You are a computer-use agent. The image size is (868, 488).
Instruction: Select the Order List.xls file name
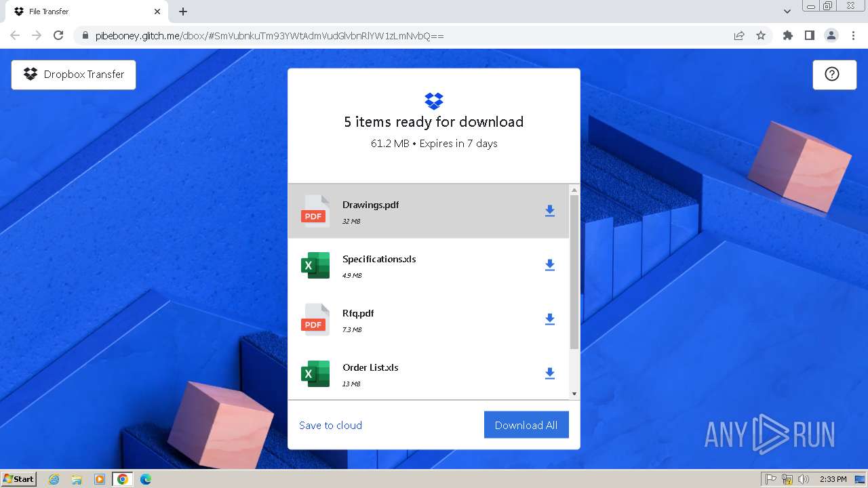(x=370, y=367)
